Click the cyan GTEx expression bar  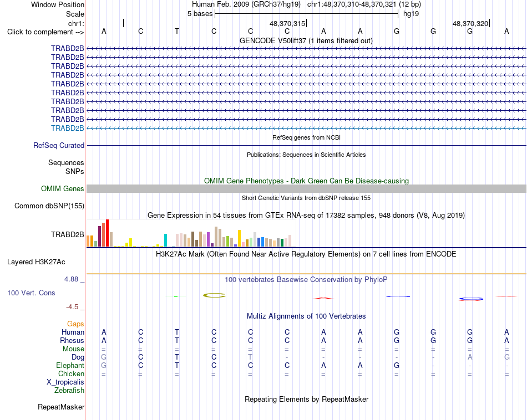coord(165,240)
